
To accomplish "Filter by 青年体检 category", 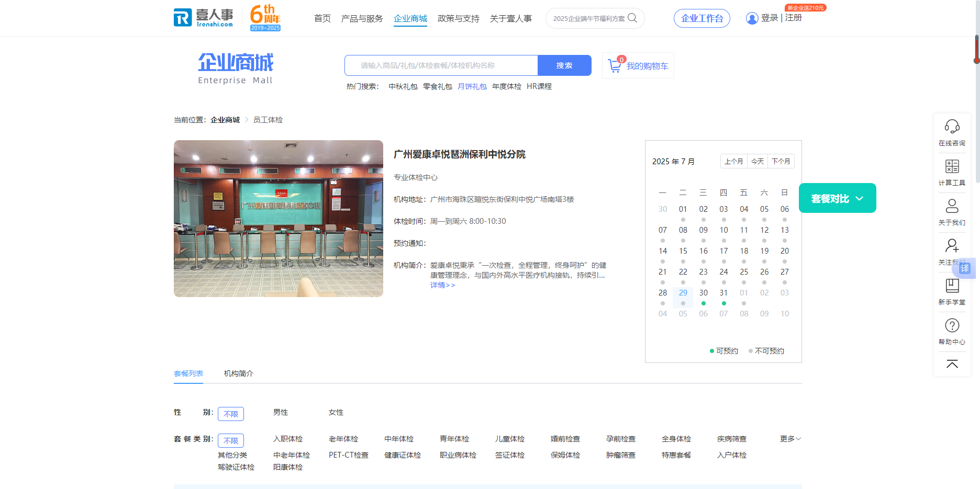I will click(454, 439).
